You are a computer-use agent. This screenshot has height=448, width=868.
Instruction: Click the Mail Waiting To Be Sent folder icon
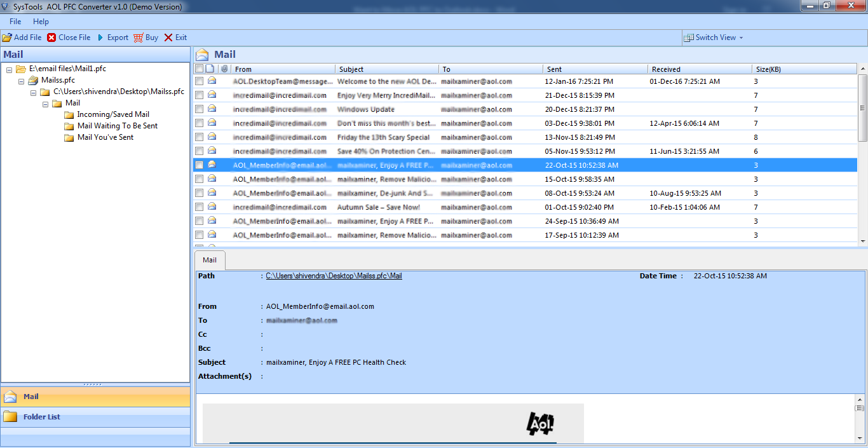pos(69,126)
